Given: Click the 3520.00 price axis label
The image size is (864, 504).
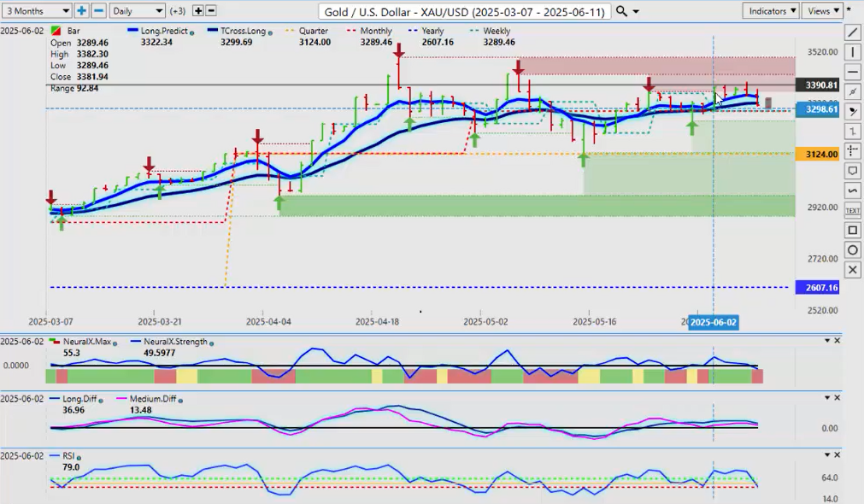Looking at the screenshot, I should tap(822, 52).
